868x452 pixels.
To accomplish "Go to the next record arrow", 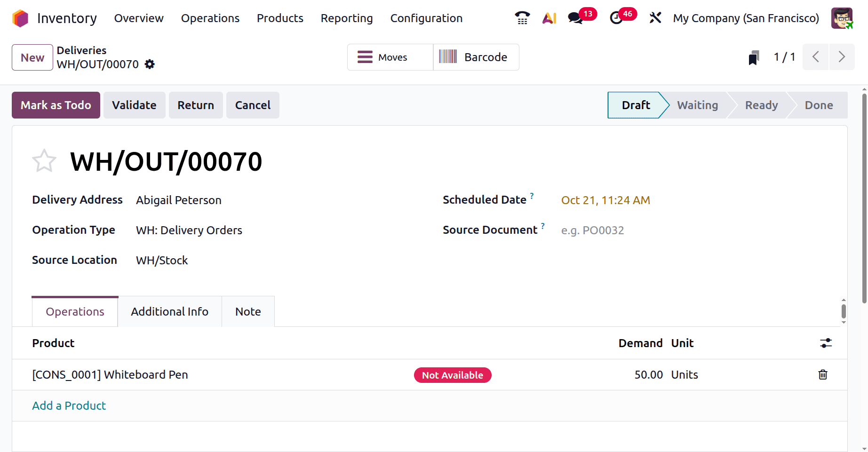I will (x=842, y=57).
